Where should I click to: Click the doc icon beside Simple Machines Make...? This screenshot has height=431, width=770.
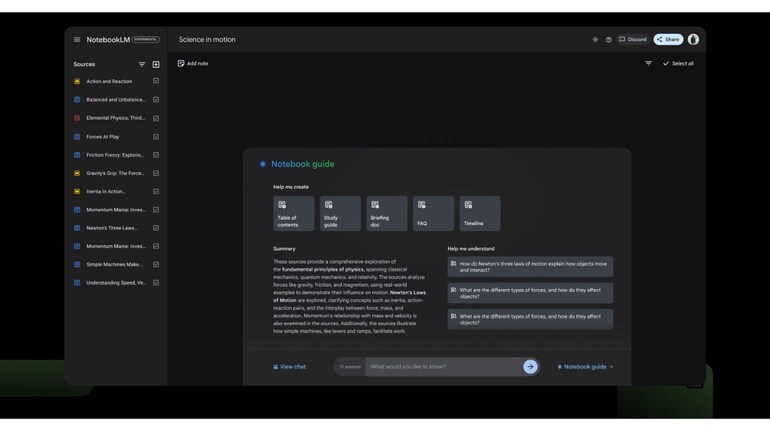point(77,265)
